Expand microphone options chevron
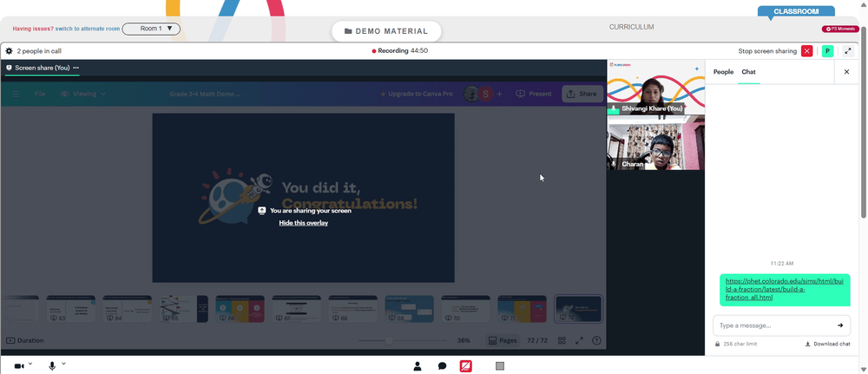 [63, 364]
